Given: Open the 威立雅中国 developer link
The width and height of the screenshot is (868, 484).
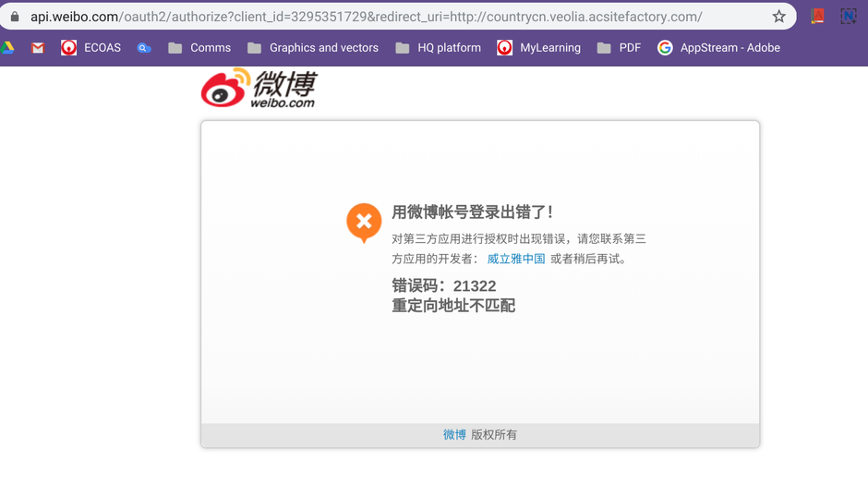Looking at the screenshot, I should click(x=516, y=259).
